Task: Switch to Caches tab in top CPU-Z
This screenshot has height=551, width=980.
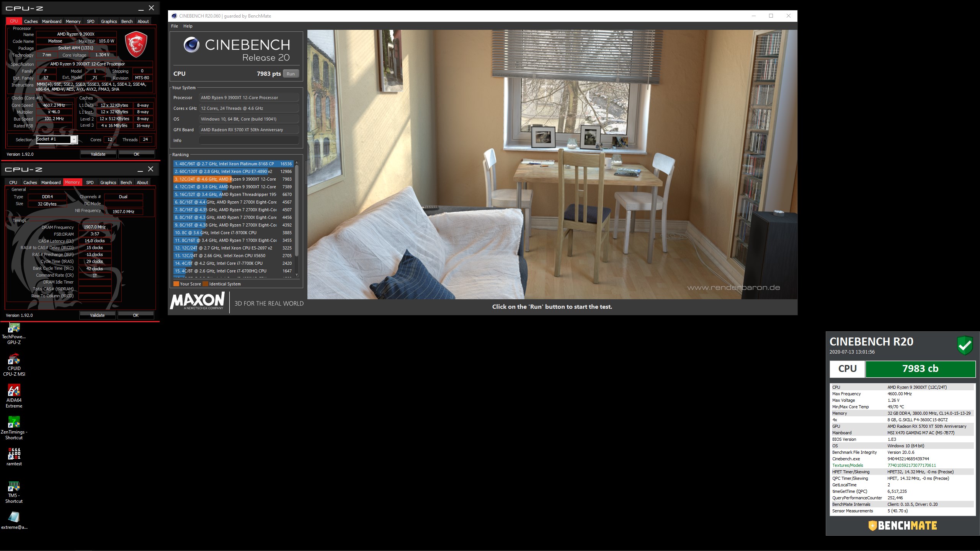Action: 31,21
